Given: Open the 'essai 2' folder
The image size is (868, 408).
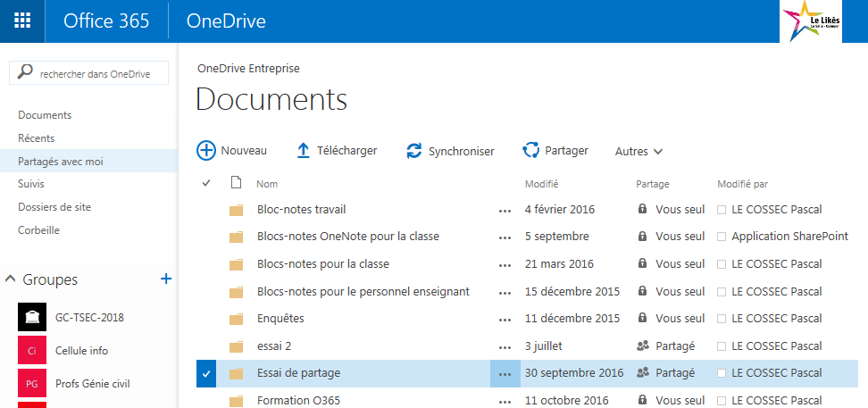Looking at the screenshot, I should [274, 346].
